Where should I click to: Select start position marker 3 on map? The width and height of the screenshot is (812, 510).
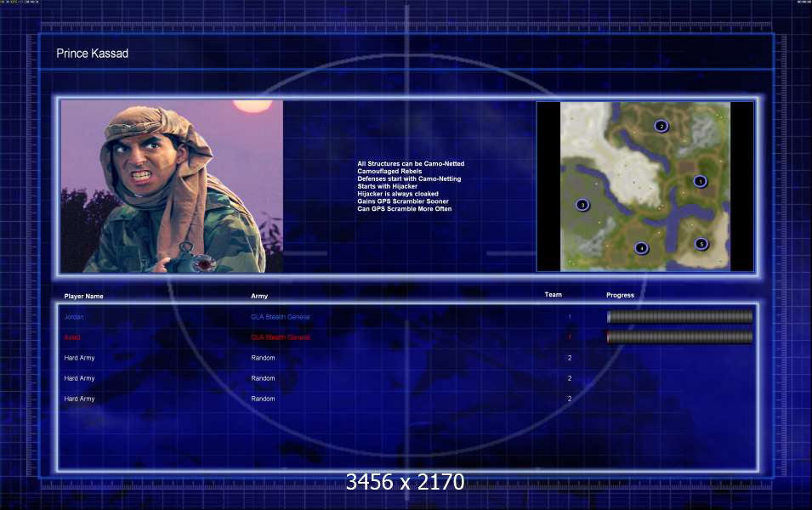582,205
